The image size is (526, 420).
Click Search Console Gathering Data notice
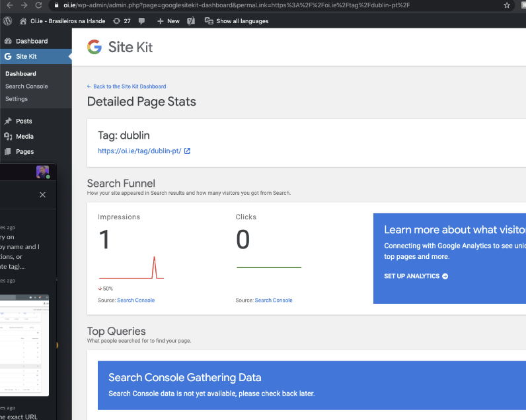tap(312, 386)
